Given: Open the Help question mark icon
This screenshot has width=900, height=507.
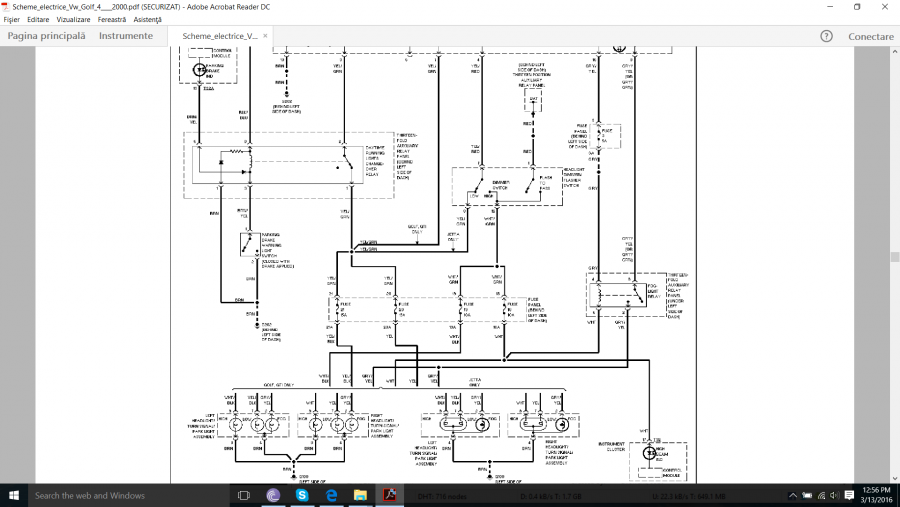Looking at the screenshot, I should [x=827, y=36].
